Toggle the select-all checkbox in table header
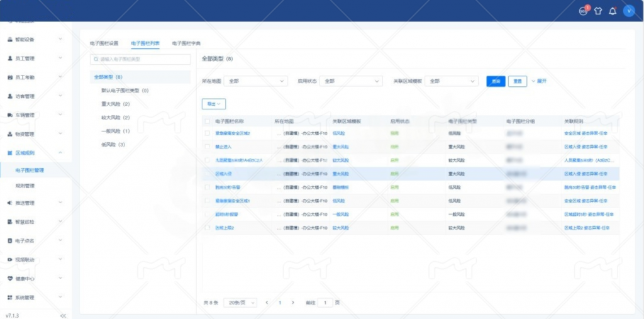 coord(208,121)
